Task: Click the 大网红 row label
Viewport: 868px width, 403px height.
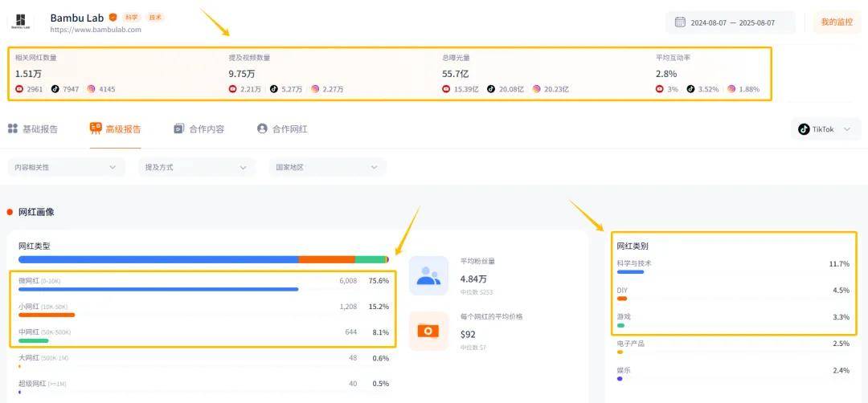Action: (43, 358)
